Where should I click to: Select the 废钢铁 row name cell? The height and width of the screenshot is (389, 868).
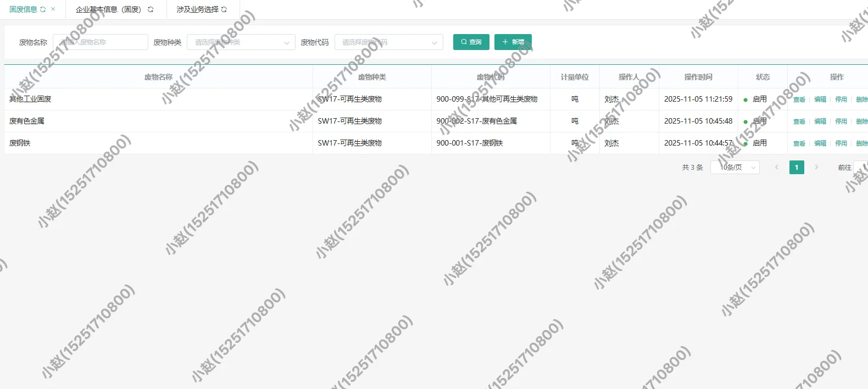158,143
